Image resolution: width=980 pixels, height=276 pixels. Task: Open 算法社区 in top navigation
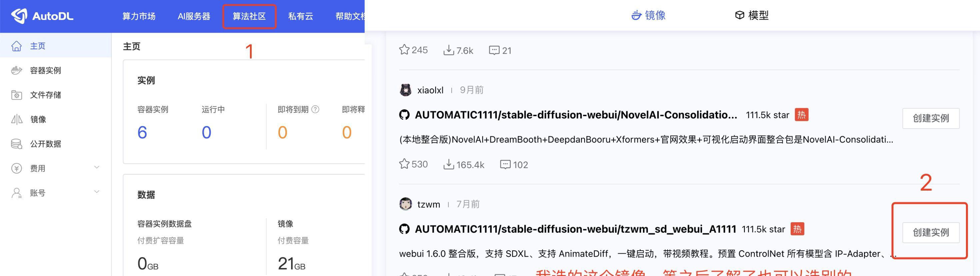pos(249,16)
